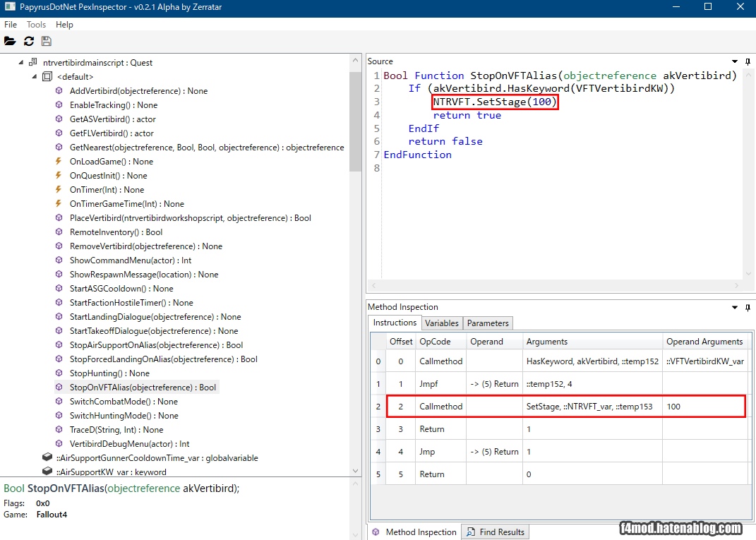Switch to the Instructions tab

[395, 323]
